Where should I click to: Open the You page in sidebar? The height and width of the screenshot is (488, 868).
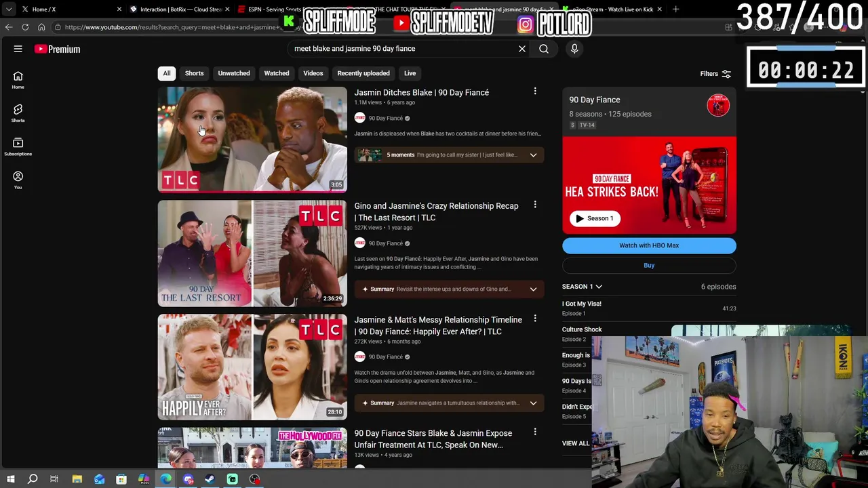click(x=18, y=180)
